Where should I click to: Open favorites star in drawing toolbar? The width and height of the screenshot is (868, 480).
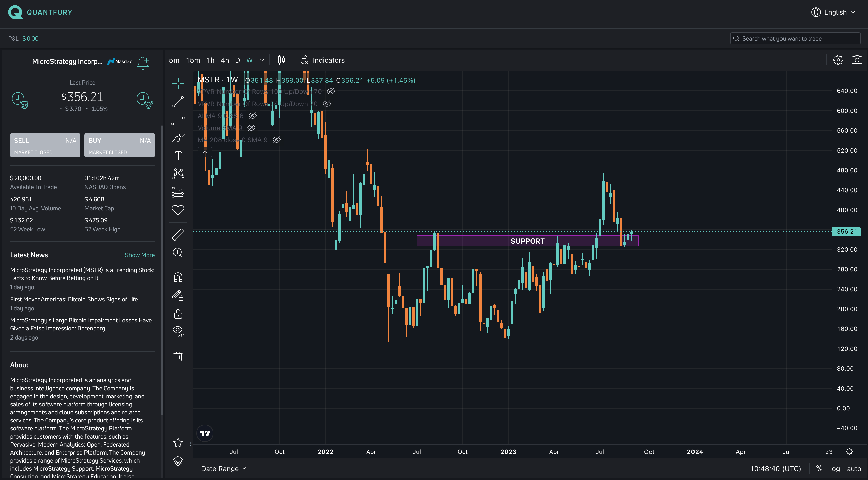tap(178, 443)
